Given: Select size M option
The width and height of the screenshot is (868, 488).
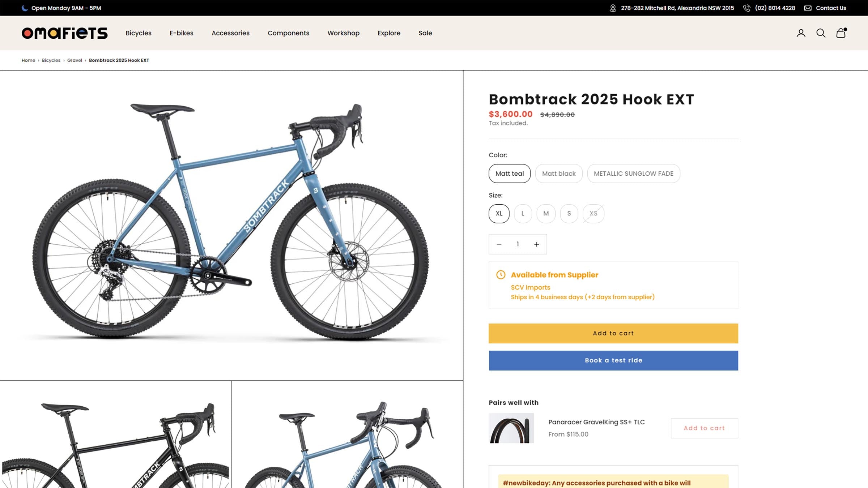Looking at the screenshot, I should [546, 214].
